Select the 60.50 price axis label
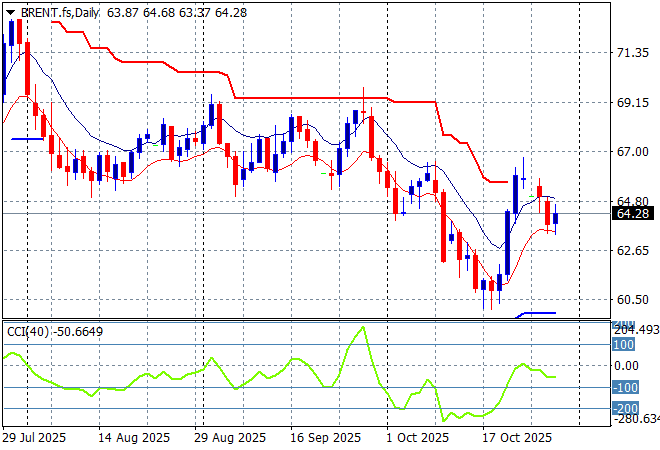660x450 pixels. [x=633, y=300]
